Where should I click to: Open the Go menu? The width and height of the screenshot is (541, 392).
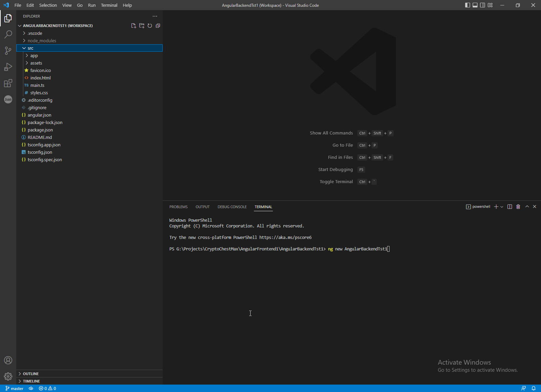click(x=80, y=5)
